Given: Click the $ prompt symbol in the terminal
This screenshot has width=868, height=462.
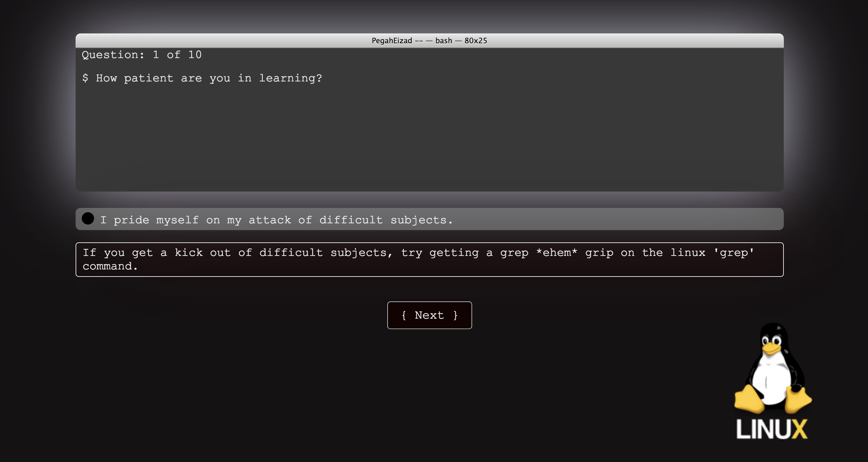Looking at the screenshot, I should [x=85, y=78].
